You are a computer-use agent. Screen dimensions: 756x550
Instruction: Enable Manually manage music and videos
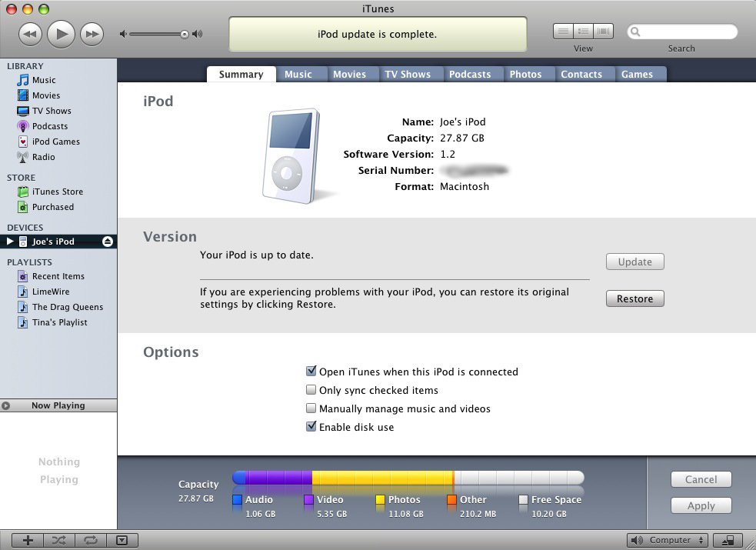tap(311, 408)
